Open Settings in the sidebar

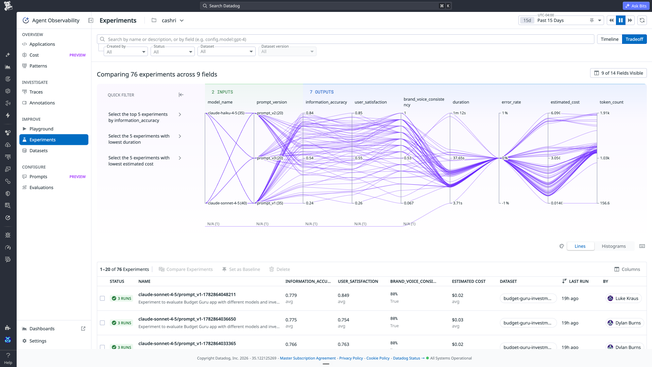tap(37, 341)
